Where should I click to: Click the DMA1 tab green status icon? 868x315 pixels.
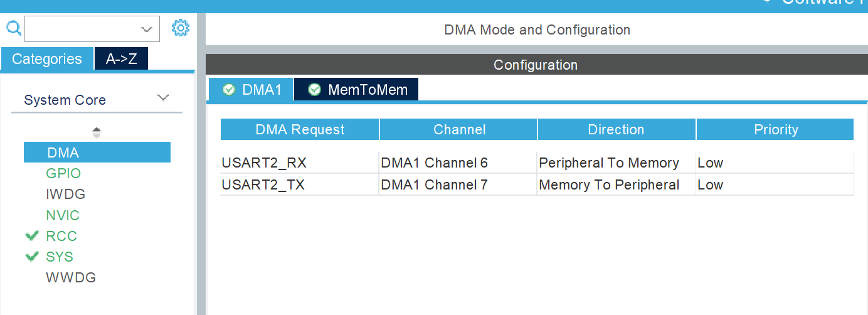[229, 90]
